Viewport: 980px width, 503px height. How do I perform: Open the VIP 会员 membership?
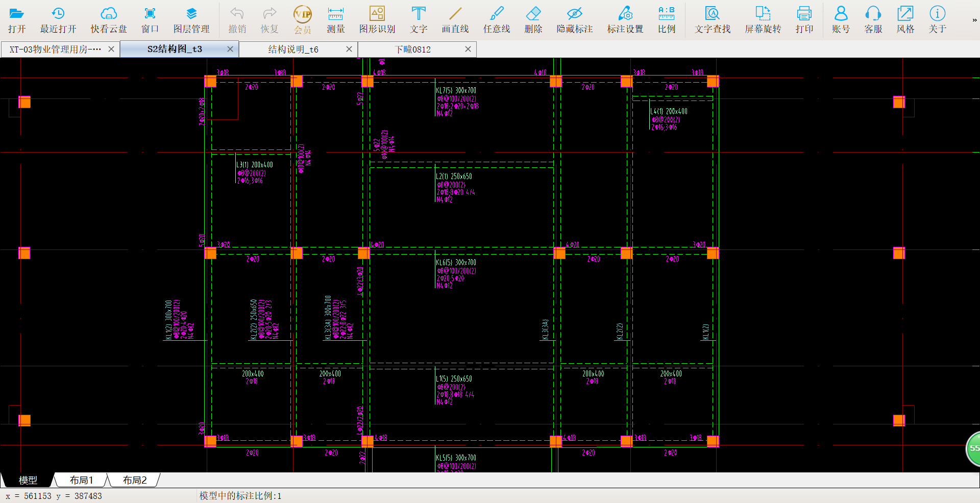[303, 20]
